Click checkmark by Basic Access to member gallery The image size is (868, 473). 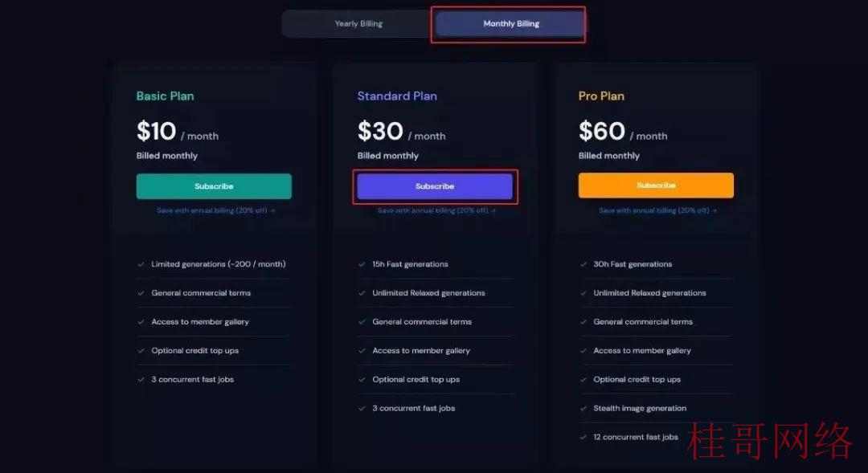pos(141,322)
